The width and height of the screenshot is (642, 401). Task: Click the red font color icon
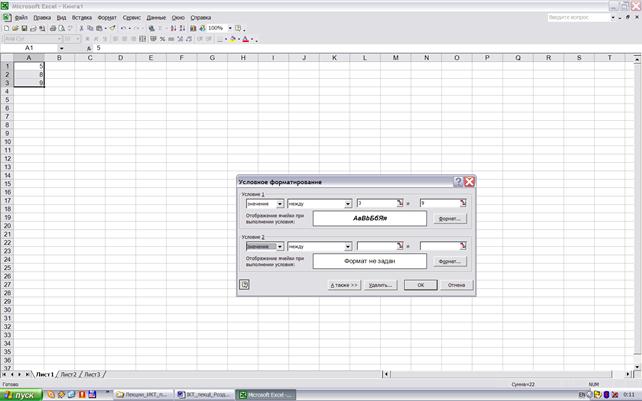click(x=246, y=39)
